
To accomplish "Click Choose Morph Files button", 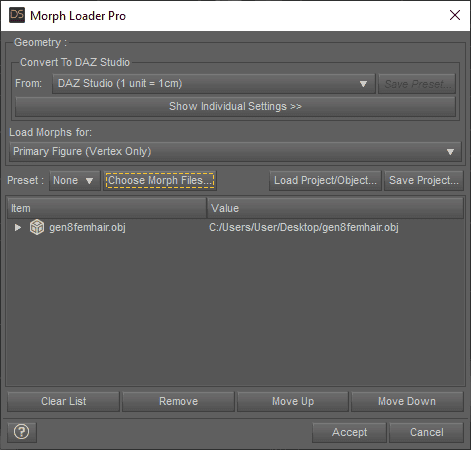I will (160, 180).
